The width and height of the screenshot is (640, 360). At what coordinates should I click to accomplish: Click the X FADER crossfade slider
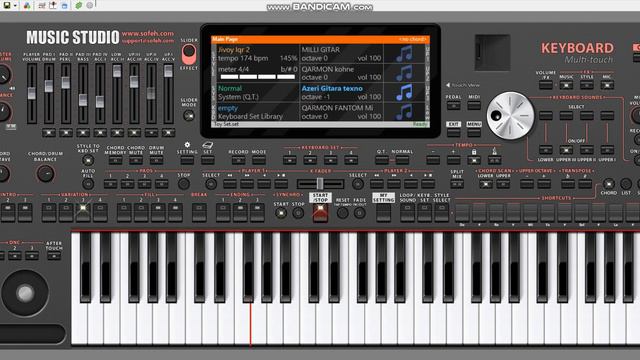(320, 184)
